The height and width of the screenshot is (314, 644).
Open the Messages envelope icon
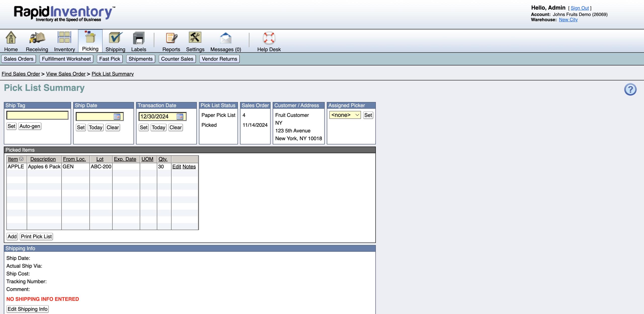tap(225, 38)
